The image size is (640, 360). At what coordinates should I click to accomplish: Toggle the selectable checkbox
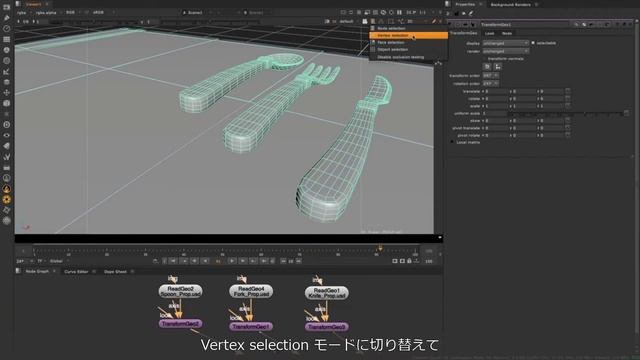pos(533,43)
